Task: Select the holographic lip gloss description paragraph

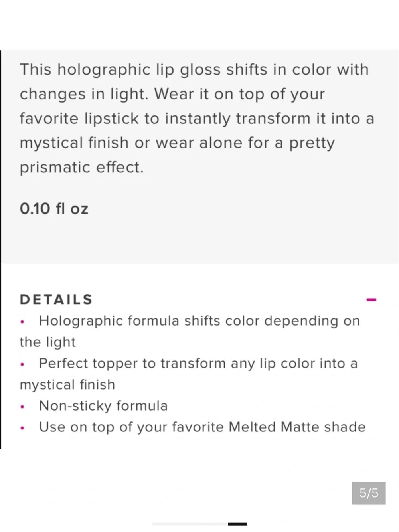Action: point(197,119)
